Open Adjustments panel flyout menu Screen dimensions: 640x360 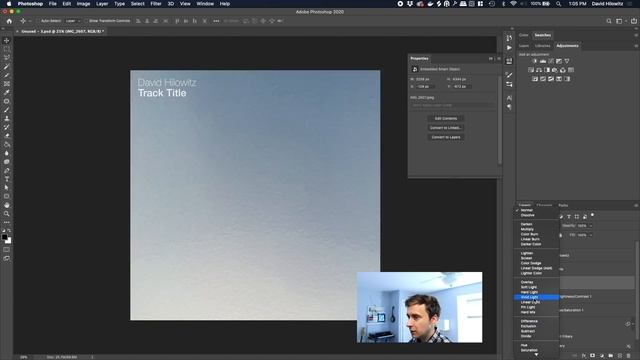pyautogui.click(x=636, y=46)
